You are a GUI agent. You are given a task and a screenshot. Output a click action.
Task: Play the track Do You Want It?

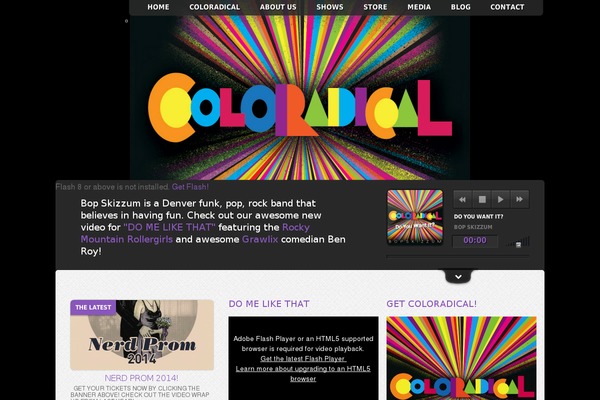point(501,199)
